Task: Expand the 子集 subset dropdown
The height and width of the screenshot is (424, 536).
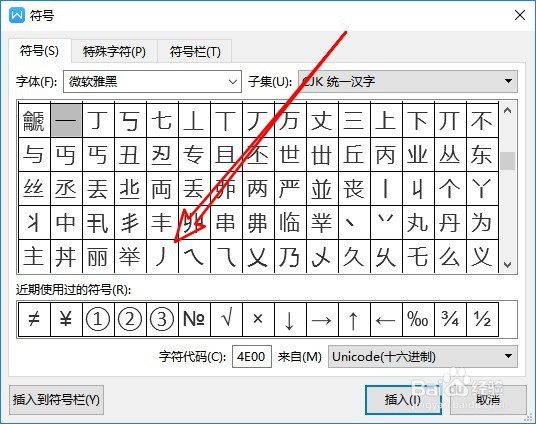Action: (408, 81)
